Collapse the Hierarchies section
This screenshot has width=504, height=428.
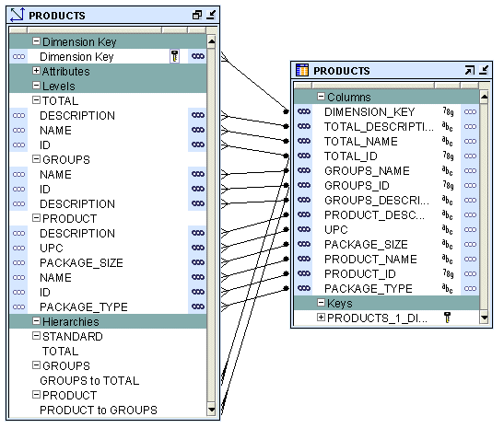36,321
